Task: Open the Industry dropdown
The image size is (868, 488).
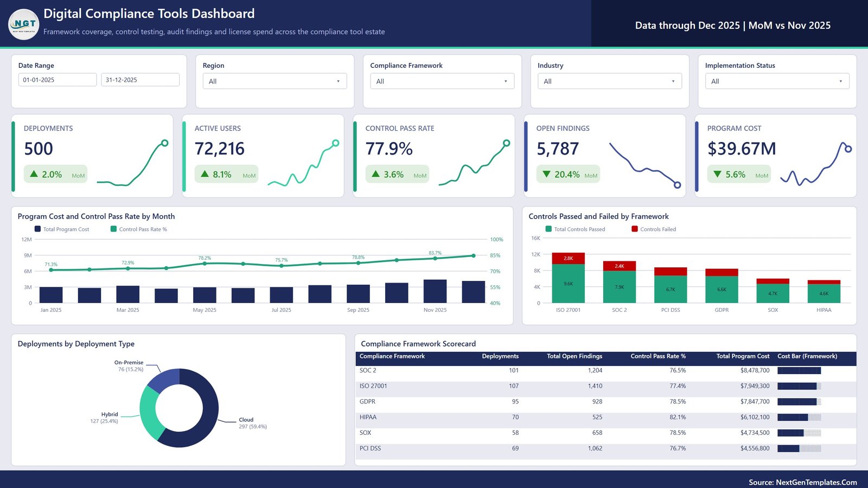Action: coord(610,81)
